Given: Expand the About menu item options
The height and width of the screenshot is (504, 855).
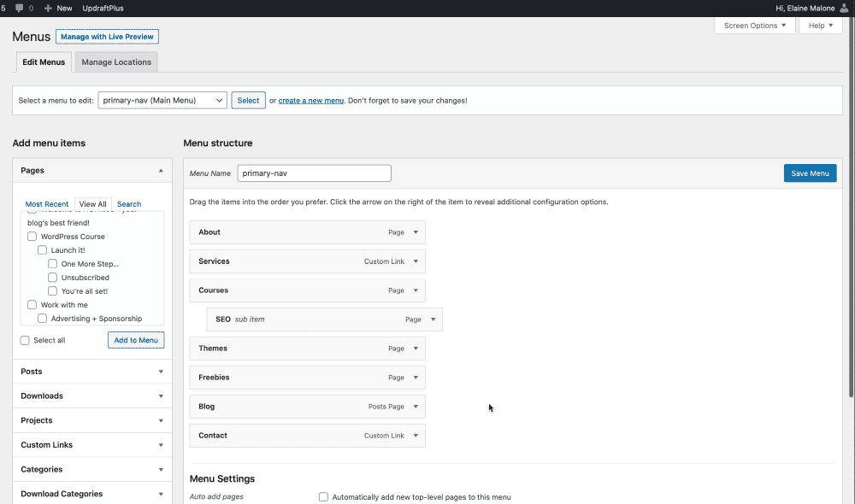Looking at the screenshot, I should 416,232.
